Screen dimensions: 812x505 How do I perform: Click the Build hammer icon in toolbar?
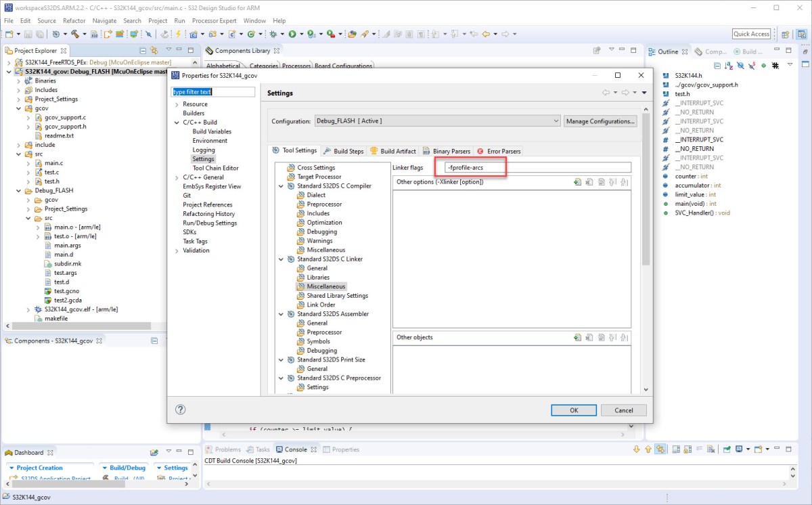pos(74,34)
